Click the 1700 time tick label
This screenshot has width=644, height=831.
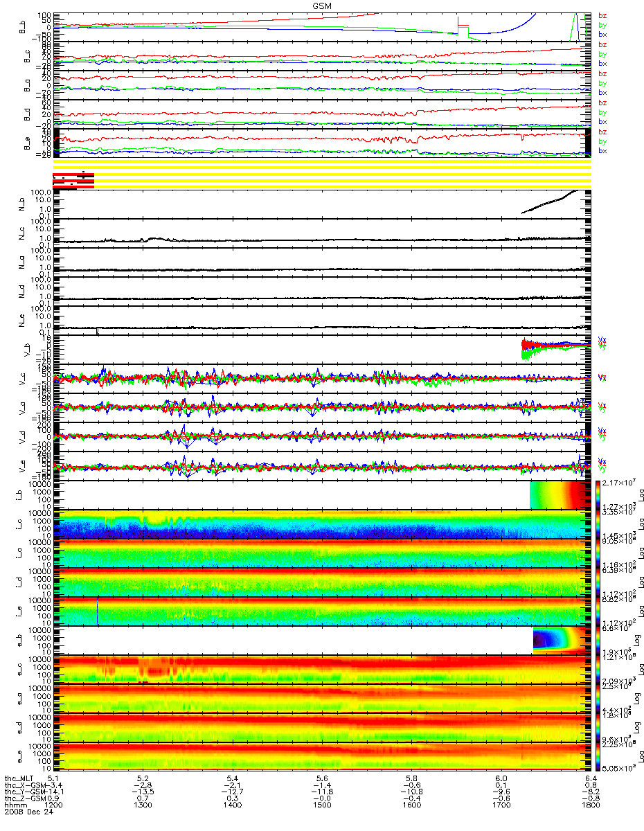coord(501,805)
